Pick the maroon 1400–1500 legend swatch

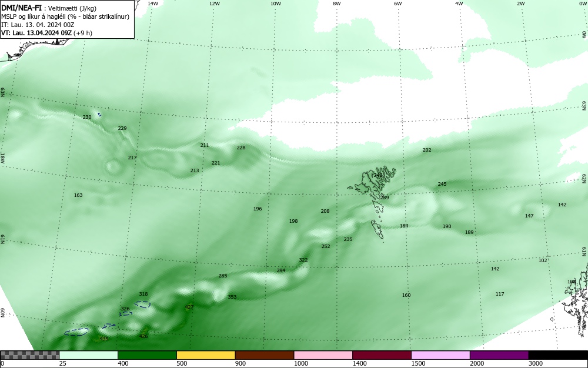coord(382,355)
